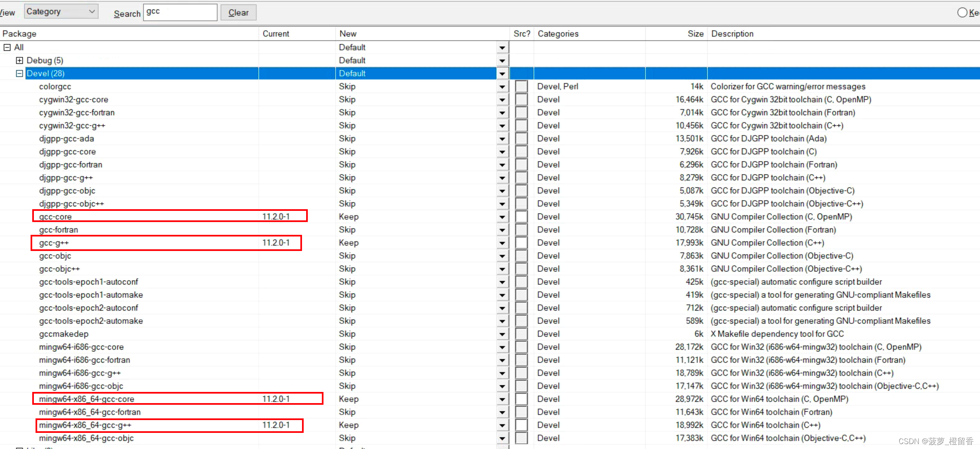The width and height of the screenshot is (980, 449).
Task: Click the Description column header
Action: (844, 34)
